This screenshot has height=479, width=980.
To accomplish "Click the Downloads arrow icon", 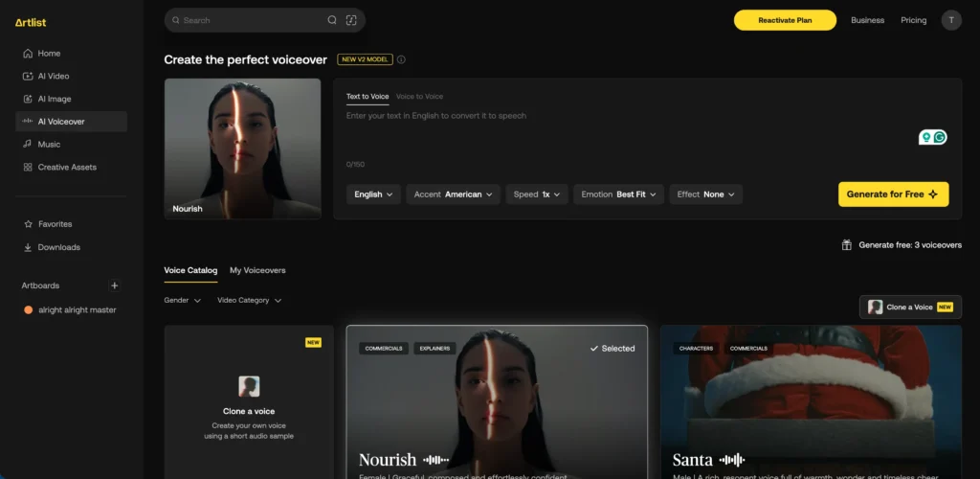I will (28, 247).
